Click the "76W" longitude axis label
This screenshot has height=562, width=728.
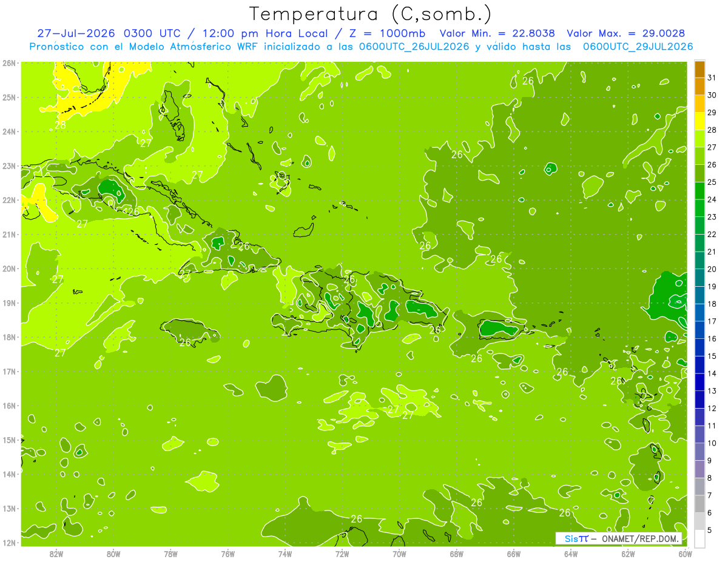click(227, 554)
